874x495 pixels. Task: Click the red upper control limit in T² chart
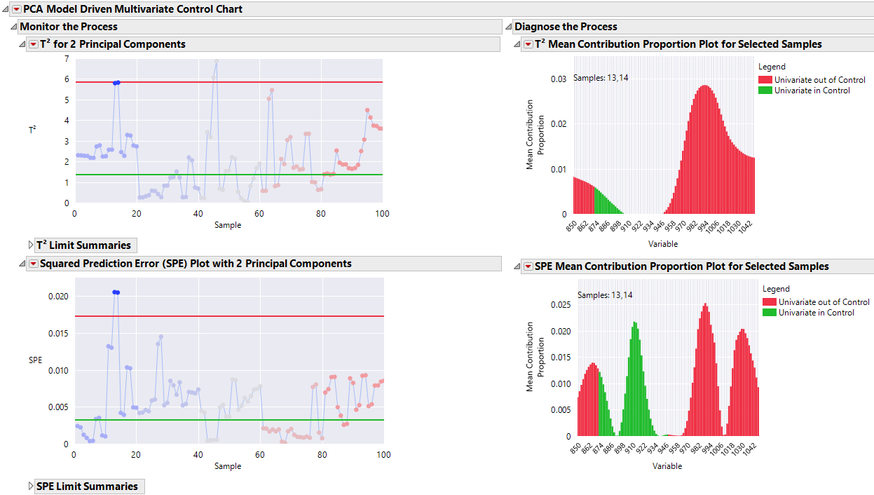pyautogui.click(x=229, y=82)
